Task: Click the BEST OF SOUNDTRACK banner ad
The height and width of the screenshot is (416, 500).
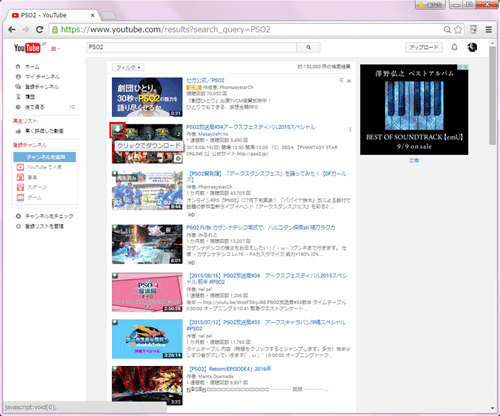Action: (414, 109)
